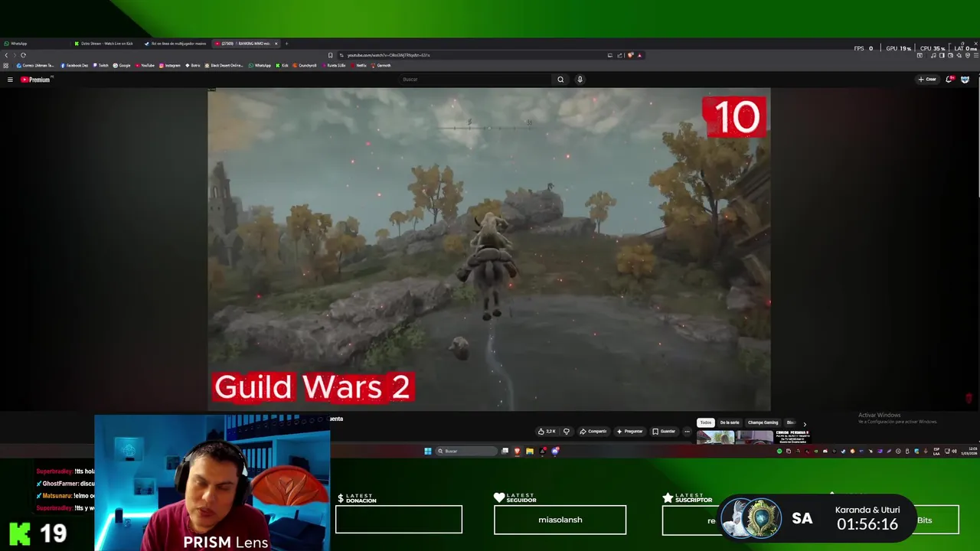Close the active YouTube RANKING MMO tab
This screenshot has width=980, height=551.
coord(276,44)
